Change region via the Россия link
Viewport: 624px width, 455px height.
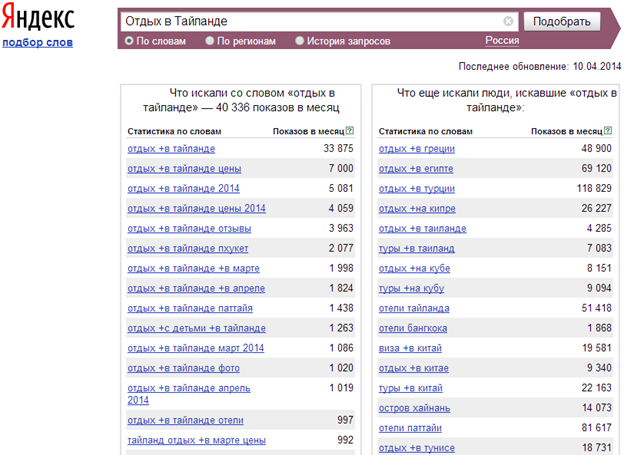tap(502, 41)
